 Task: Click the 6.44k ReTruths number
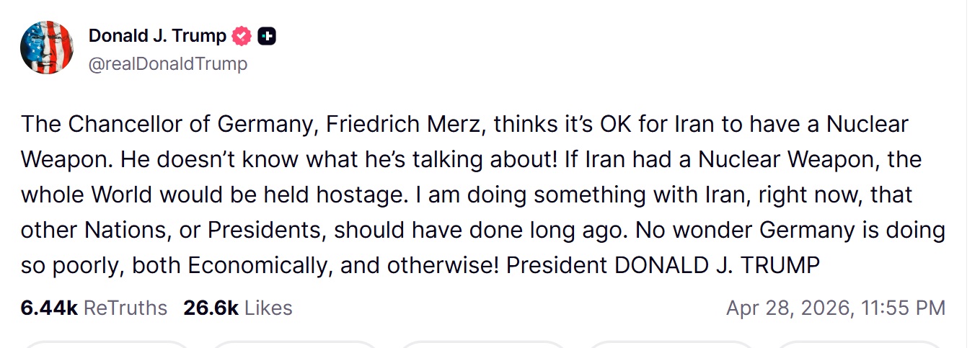point(49,308)
